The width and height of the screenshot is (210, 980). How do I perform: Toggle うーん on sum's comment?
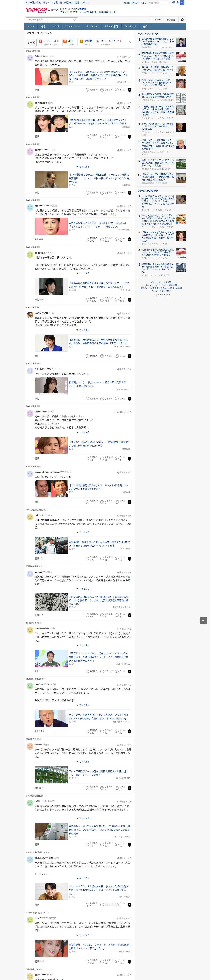120,193
